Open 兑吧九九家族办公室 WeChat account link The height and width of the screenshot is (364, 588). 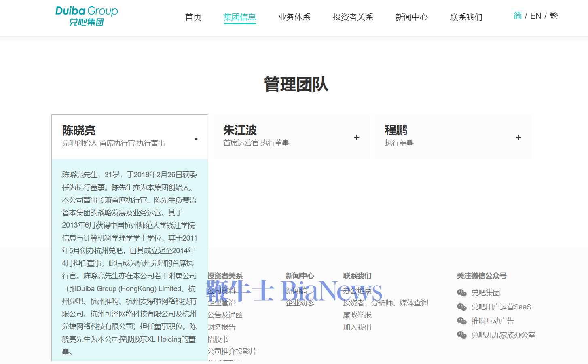[503, 335]
